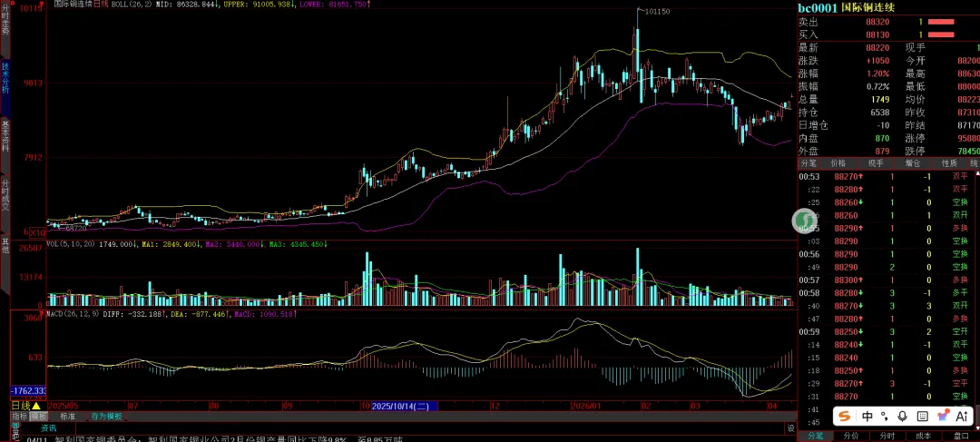The image size is (980, 442).
Task: Switch to the 分时 tab in quote panel
Action: click(x=887, y=436)
